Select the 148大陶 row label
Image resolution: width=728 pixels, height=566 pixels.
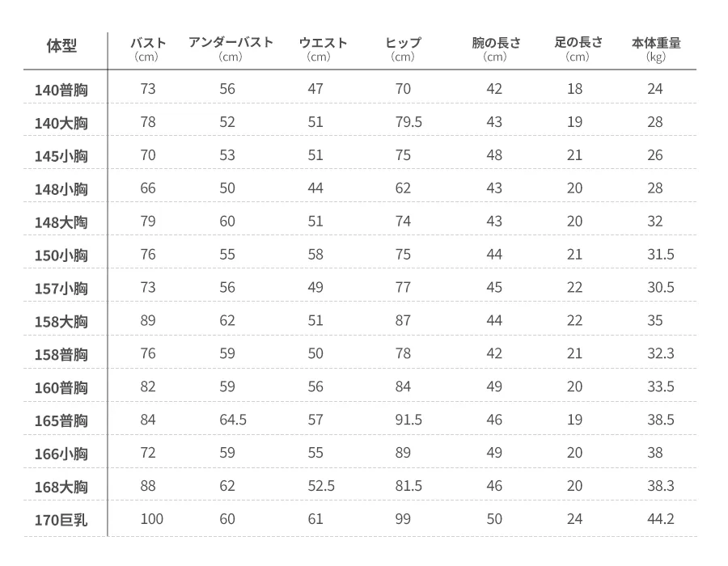click(61, 222)
